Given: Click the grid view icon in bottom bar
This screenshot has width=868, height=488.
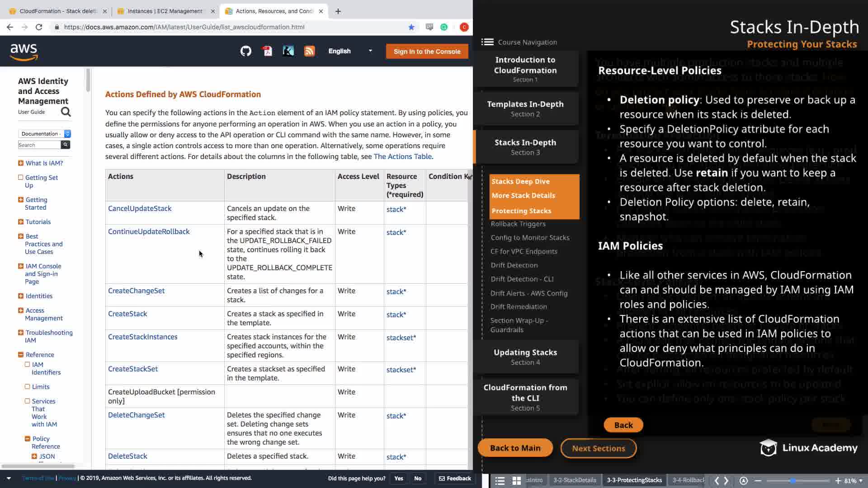Looking at the screenshot, I should click(x=516, y=481).
